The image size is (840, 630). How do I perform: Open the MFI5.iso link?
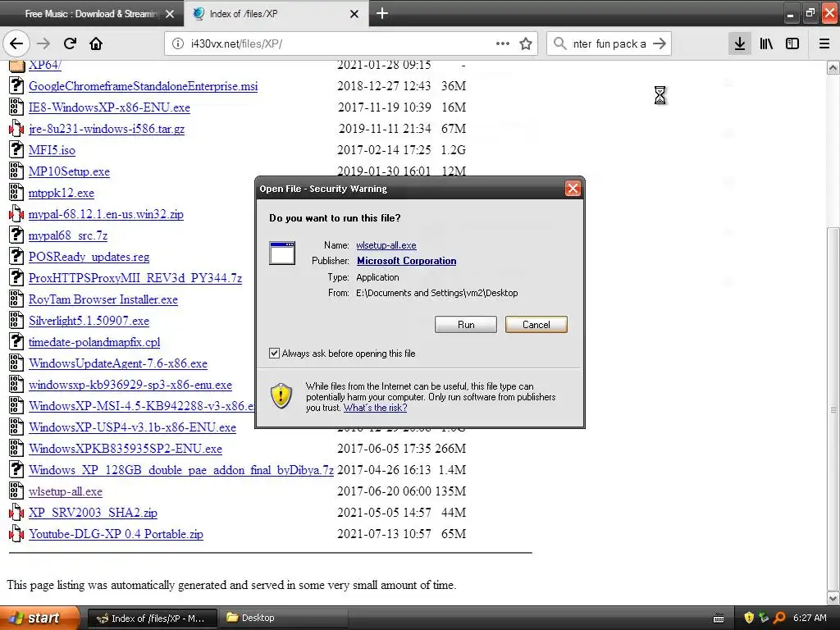(x=52, y=150)
